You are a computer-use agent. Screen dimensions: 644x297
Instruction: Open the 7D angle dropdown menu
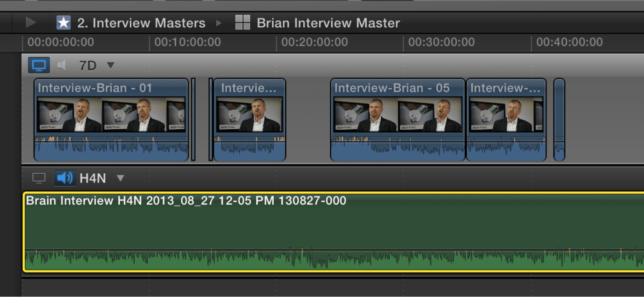point(110,65)
